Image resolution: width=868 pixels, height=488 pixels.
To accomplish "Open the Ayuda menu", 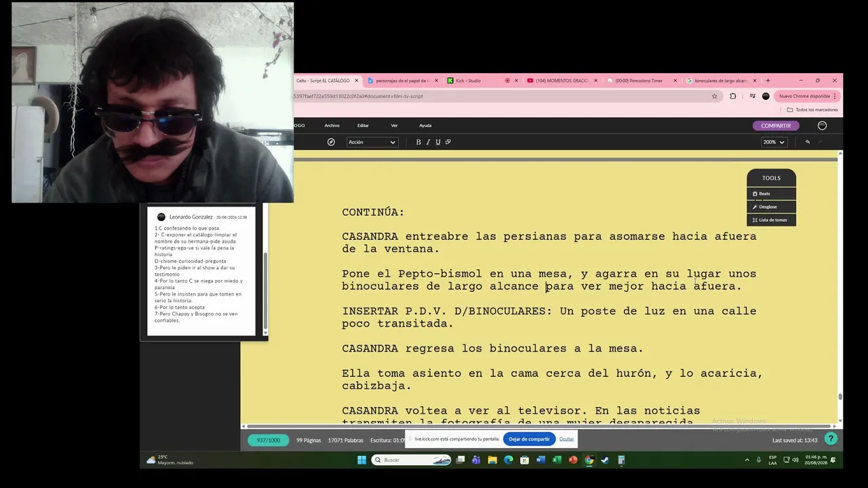I will (425, 125).
